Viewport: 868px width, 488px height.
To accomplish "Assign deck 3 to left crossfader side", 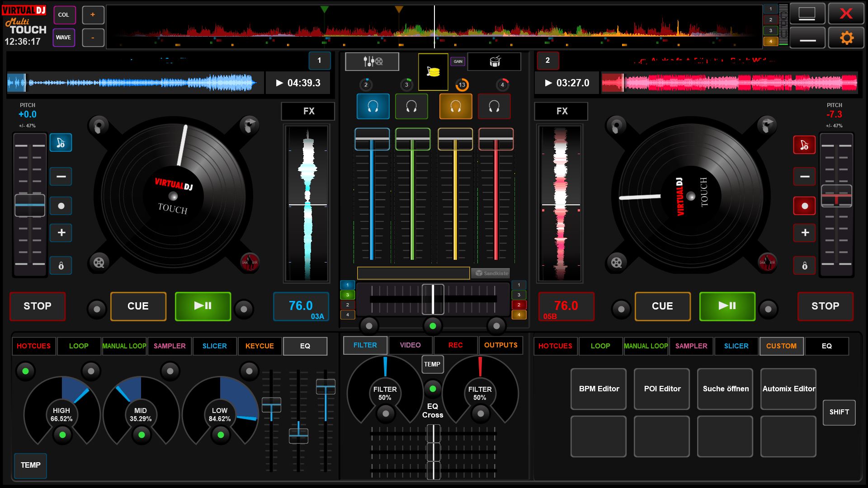I will [347, 295].
